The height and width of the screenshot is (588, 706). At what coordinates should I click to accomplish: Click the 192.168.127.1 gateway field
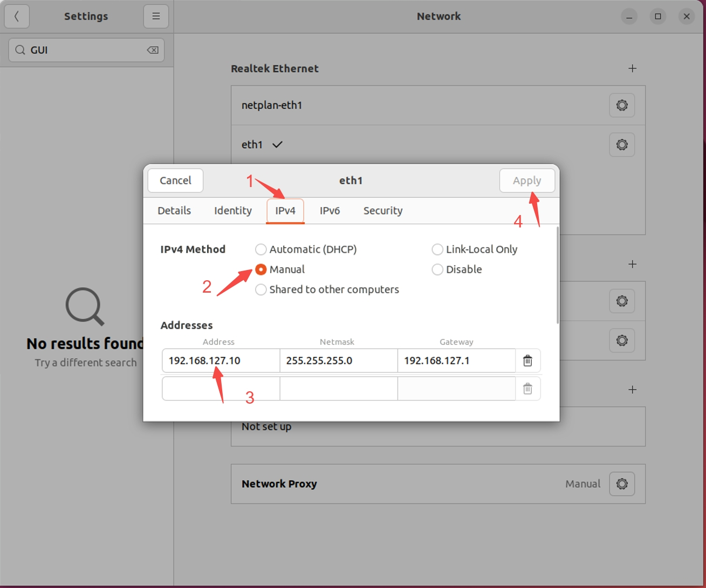(457, 361)
